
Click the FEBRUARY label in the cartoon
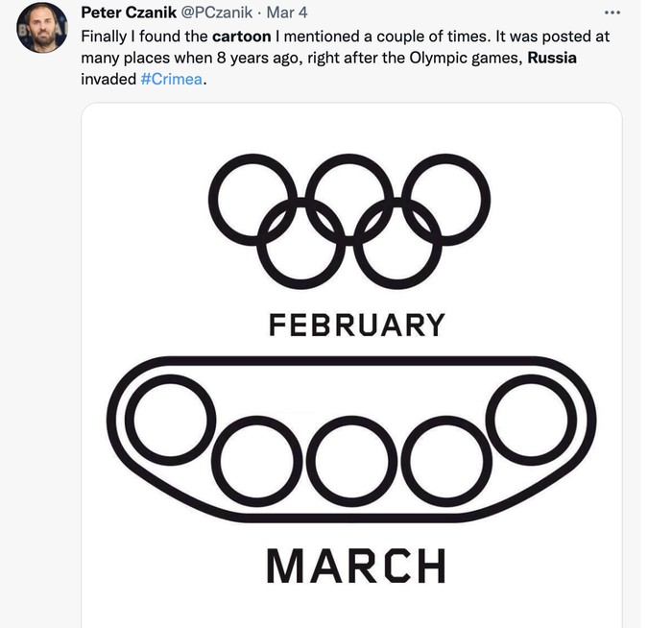click(356, 326)
